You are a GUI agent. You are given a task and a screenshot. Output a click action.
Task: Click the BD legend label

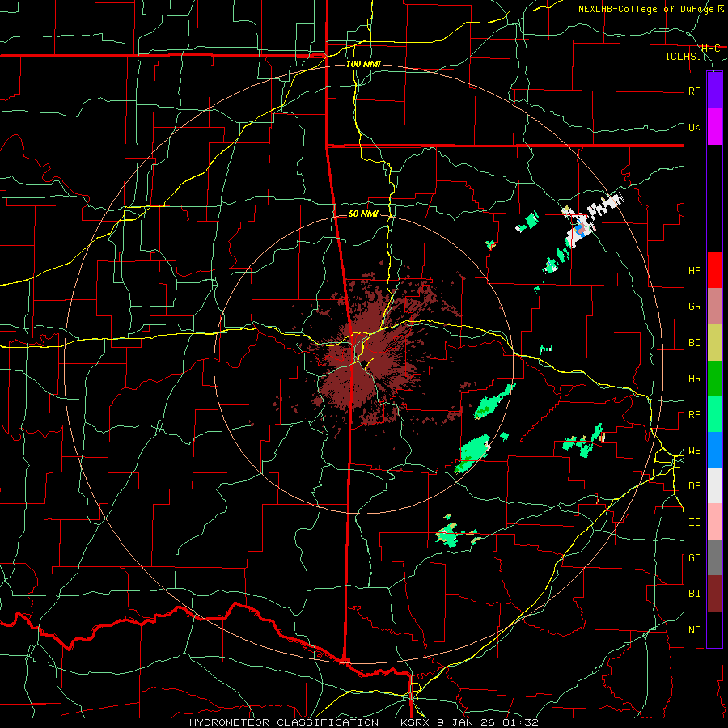tap(694, 343)
